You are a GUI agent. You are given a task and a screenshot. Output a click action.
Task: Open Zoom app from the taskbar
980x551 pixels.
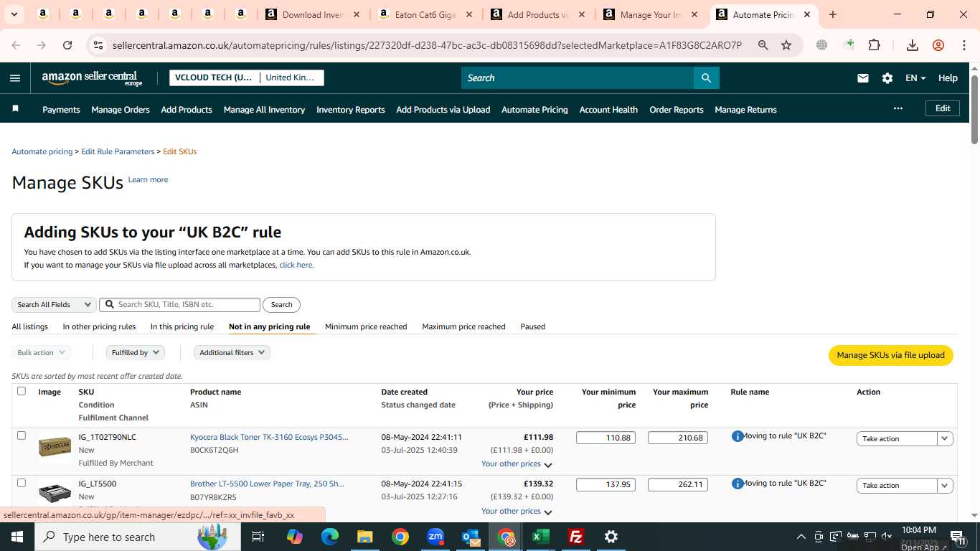pos(435,537)
